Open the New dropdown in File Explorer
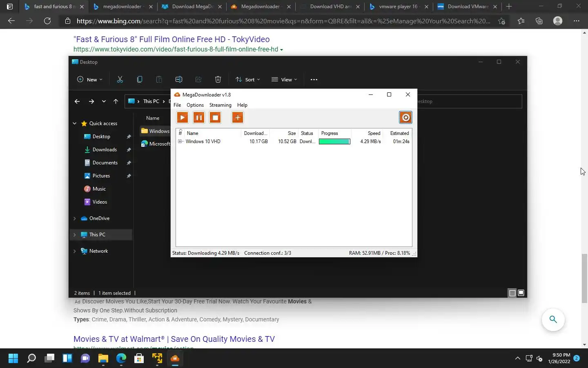This screenshot has width=588, height=368. click(x=90, y=80)
